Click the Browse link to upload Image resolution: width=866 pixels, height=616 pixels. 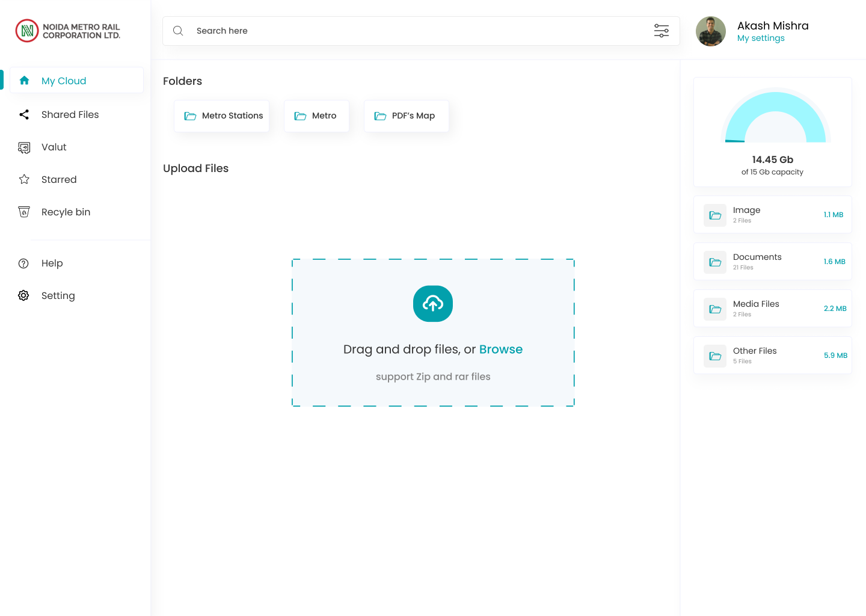point(500,350)
